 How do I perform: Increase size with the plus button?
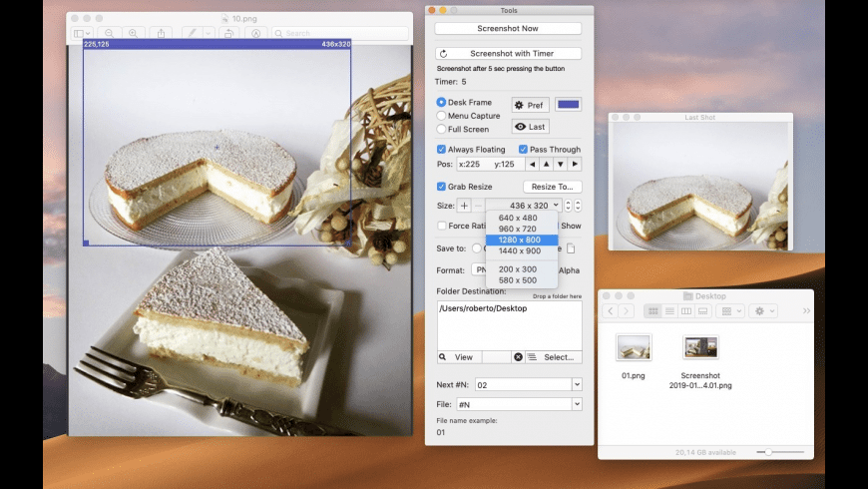[x=464, y=206]
